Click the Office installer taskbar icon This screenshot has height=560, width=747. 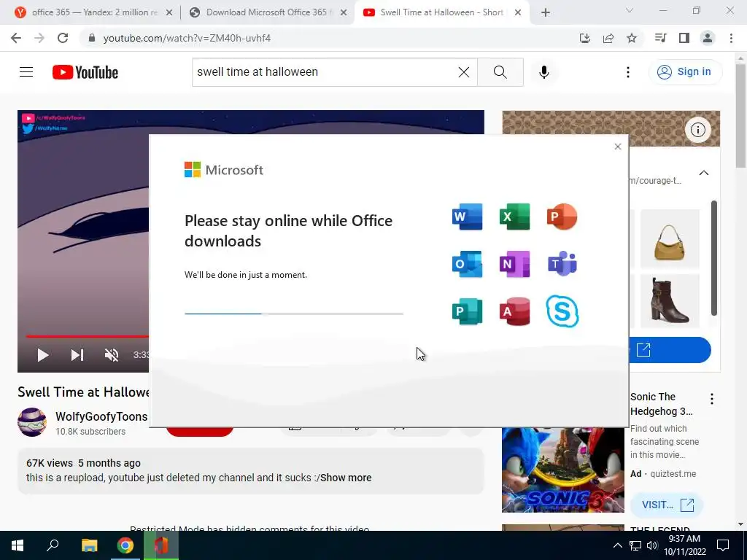161,545
